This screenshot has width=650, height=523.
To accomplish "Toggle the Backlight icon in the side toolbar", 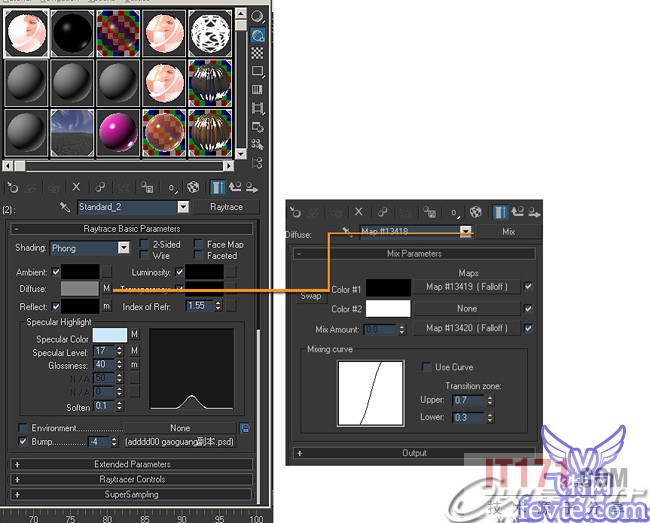I will [x=258, y=36].
